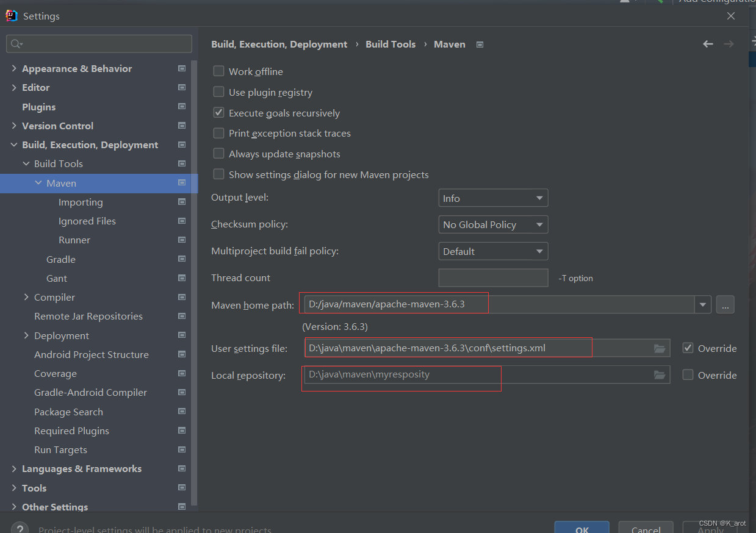Click project-level icon beside Build Tools row
This screenshot has width=756, height=533.
point(182,164)
